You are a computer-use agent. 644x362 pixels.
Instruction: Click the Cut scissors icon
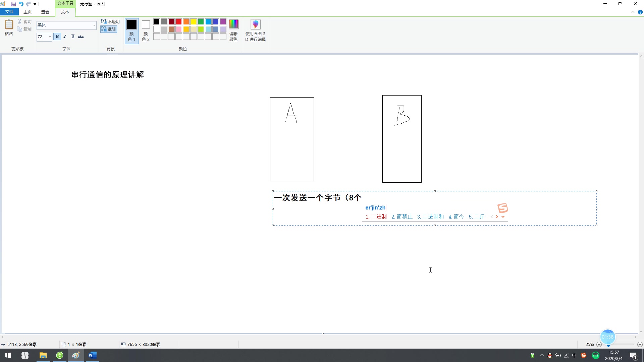pos(20,22)
